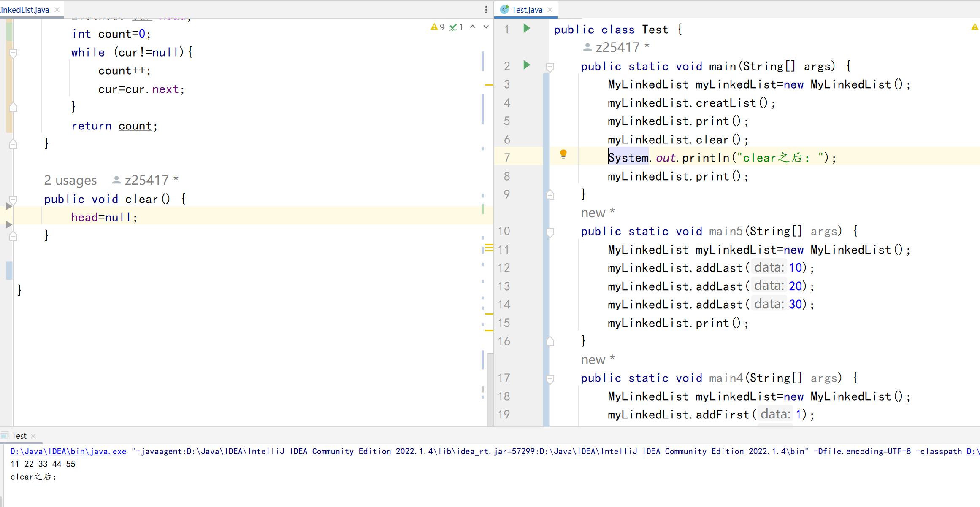980x507 pixels.
Task: Click the Test.java class file icon
Action: (504, 10)
